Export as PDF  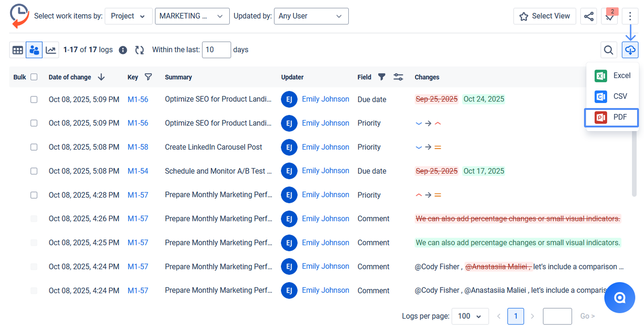click(612, 117)
